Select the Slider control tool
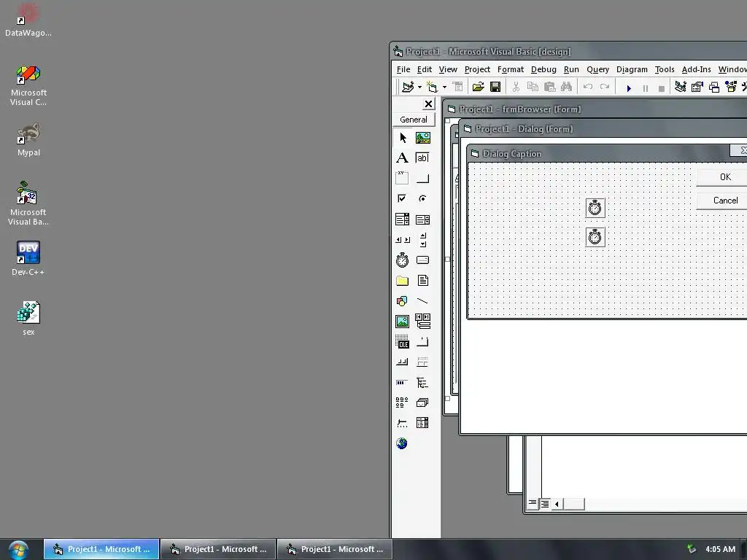 (x=403, y=423)
